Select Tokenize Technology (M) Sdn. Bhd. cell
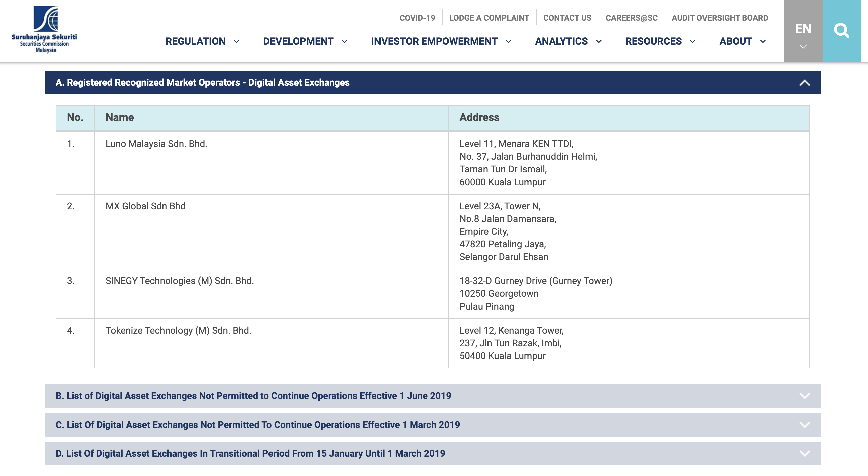This screenshot has height=476, width=868. point(271,343)
